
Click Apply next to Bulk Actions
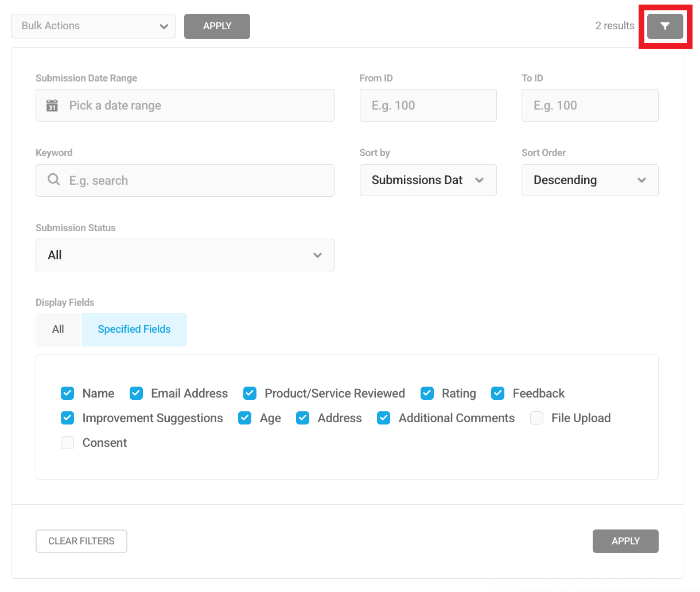point(217,26)
